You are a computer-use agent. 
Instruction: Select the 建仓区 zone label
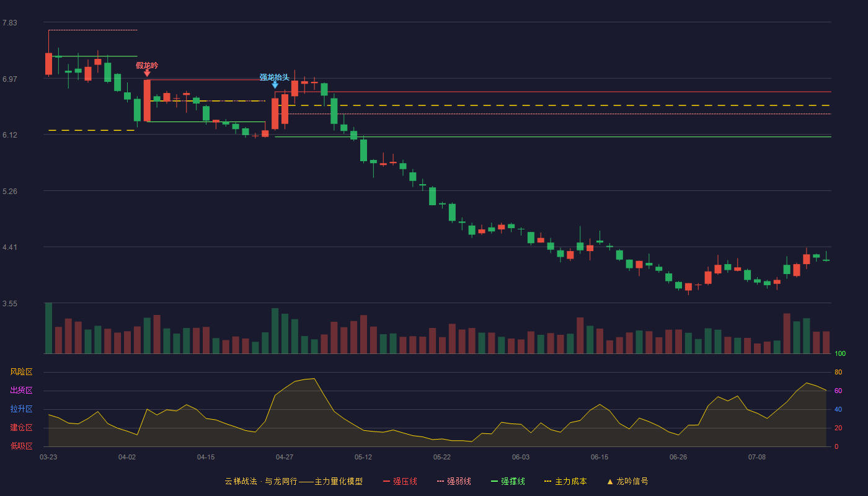click(21, 428)
